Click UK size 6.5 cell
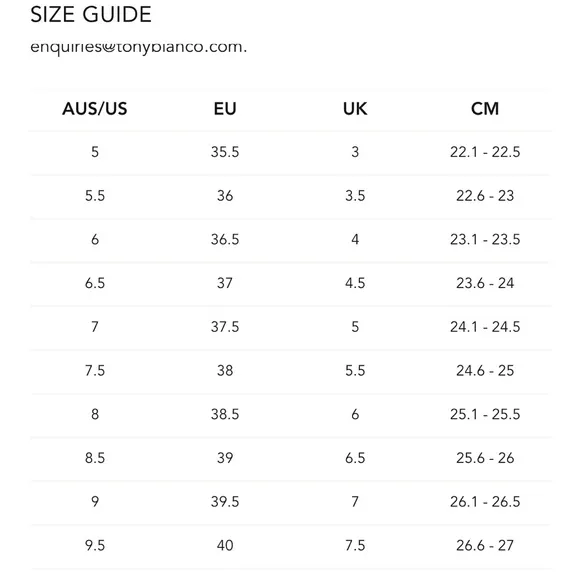Image resolution: width=580 pixels, height=580 pixels. [355, 458]
